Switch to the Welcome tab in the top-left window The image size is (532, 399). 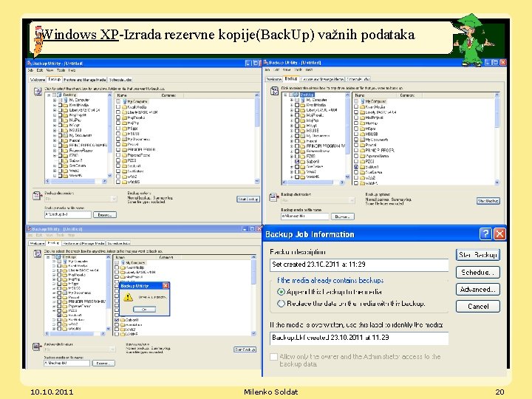tap(37, 80)
